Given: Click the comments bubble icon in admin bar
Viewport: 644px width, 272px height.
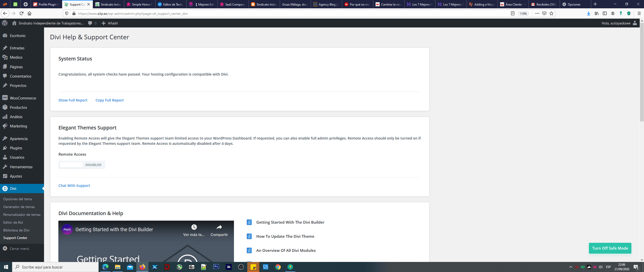Looking at the screenshot, I should (x=90, y=23).
